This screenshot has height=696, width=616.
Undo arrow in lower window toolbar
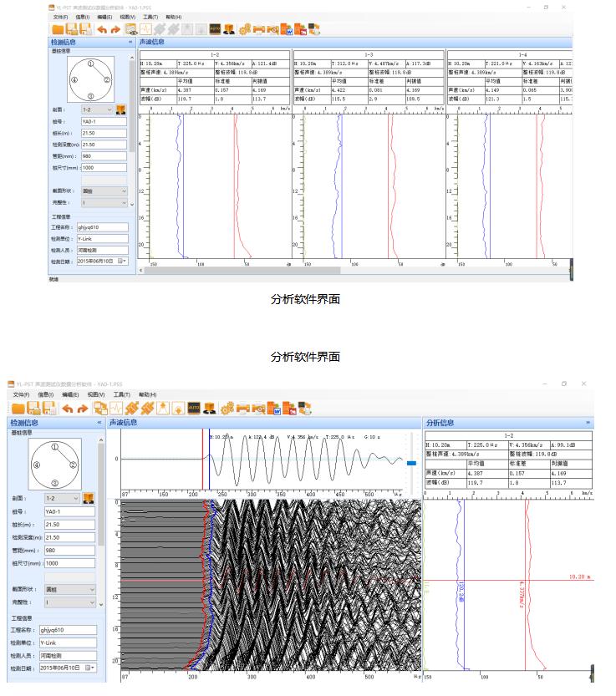tap(68, 409)
